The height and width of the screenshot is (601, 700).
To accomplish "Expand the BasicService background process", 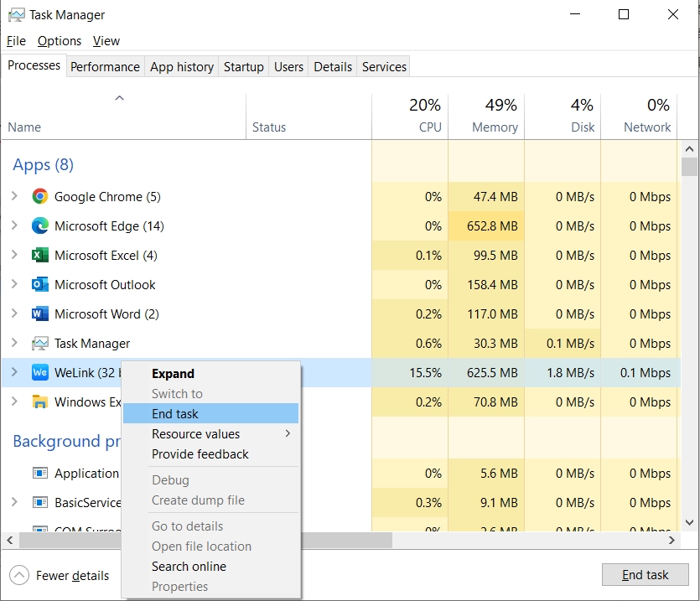I will pyautogui.click(x=14, y=503).
